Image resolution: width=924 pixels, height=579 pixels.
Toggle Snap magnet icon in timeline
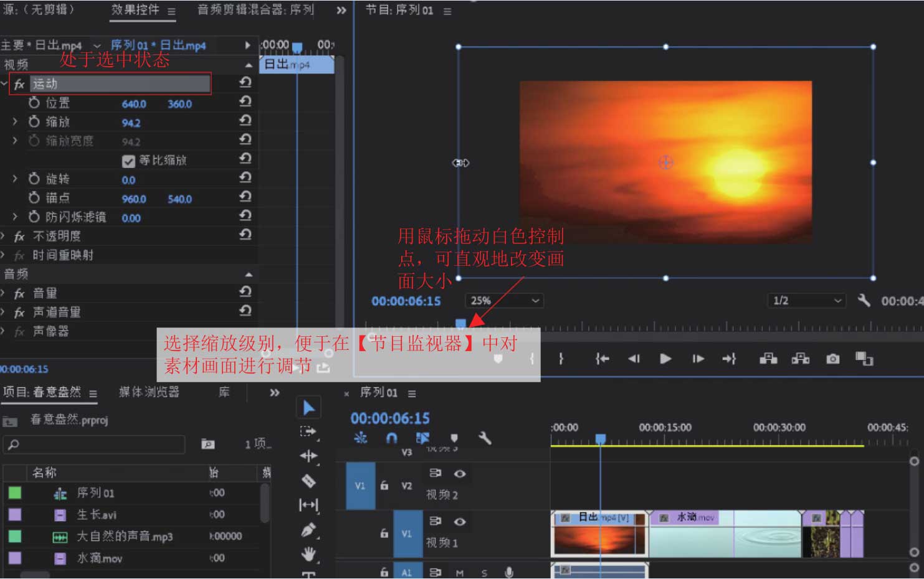click(x=391, y=438)
